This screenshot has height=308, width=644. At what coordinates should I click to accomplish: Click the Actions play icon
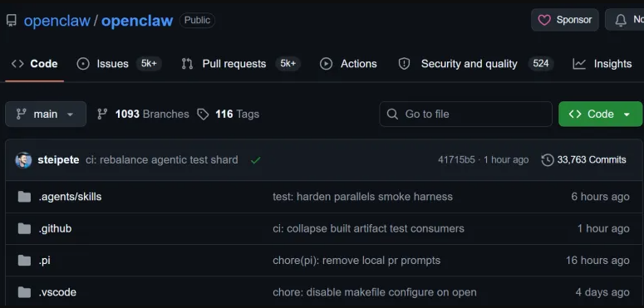(x=326, y=64)
